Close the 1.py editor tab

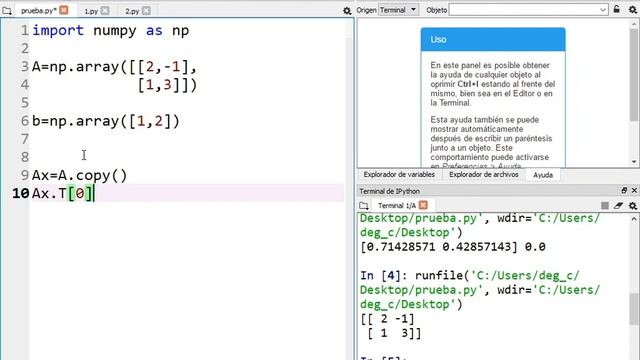pos(105,11)
